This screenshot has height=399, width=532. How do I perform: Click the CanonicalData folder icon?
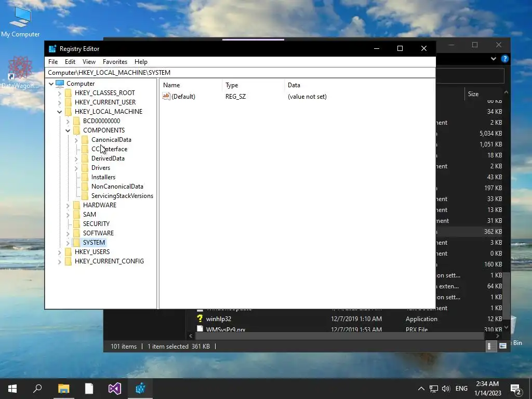coord(85,139)
